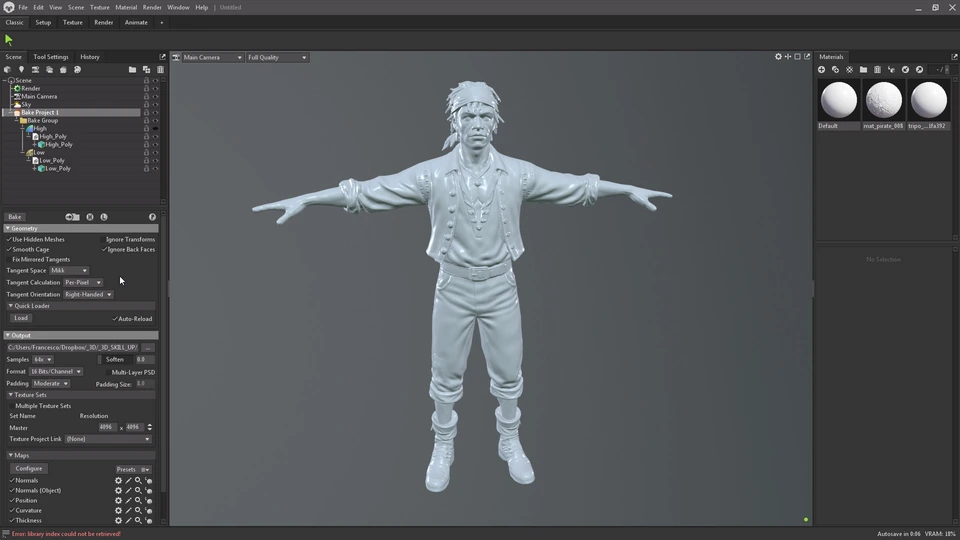
Task: Open the Tangent Space Mikk dropdown
Action: point(69,271)
